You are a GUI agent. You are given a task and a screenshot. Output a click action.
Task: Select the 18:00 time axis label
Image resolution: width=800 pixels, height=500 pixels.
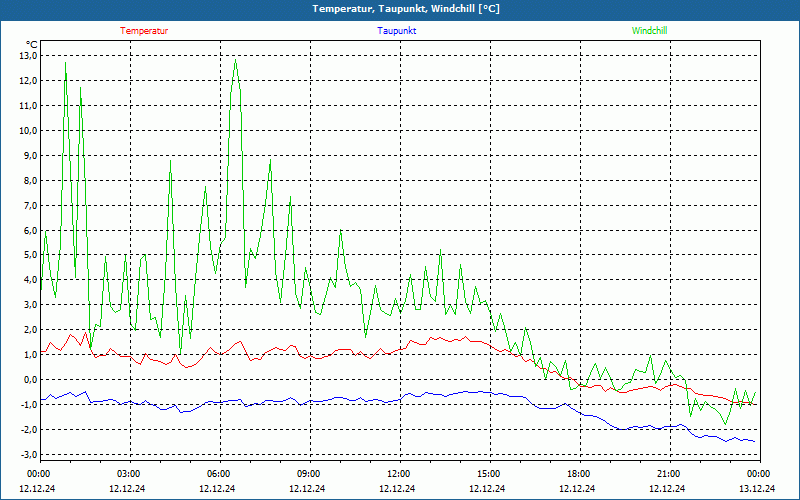tap(579, 474)
